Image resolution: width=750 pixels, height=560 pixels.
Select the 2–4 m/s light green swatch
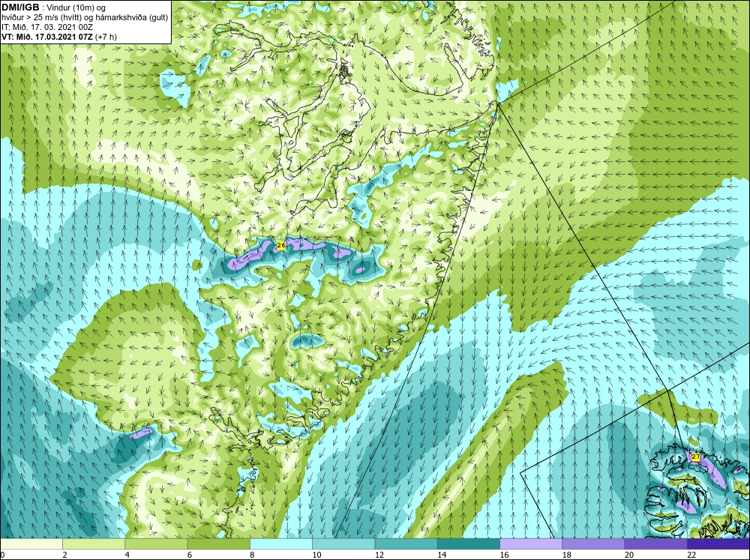(x=94, y=544)
